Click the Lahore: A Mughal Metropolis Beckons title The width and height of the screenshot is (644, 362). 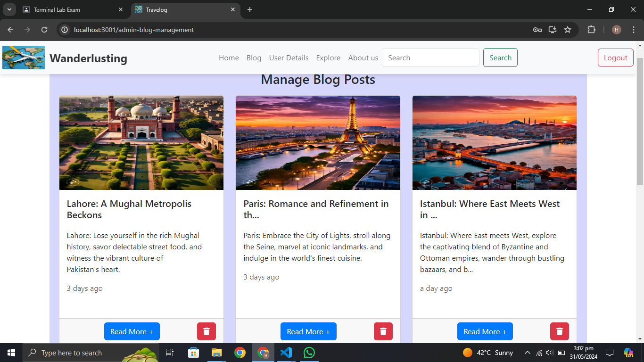[x=129, y=209]
